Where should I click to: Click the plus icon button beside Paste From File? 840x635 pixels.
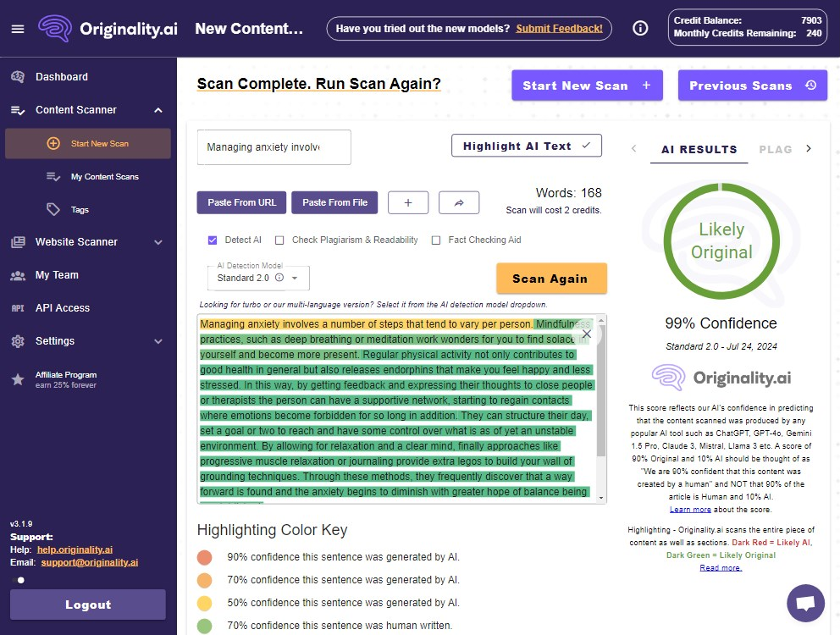click(x=407, y=202)
